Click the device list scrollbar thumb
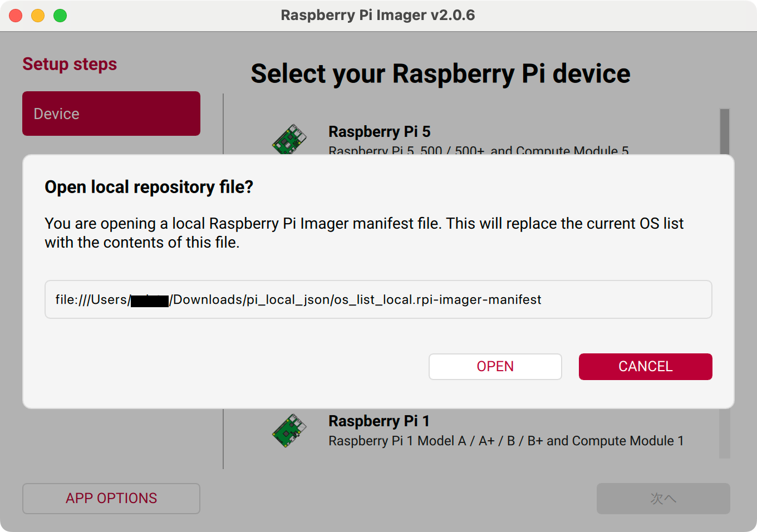757x532 pixels. coord(724,131)
